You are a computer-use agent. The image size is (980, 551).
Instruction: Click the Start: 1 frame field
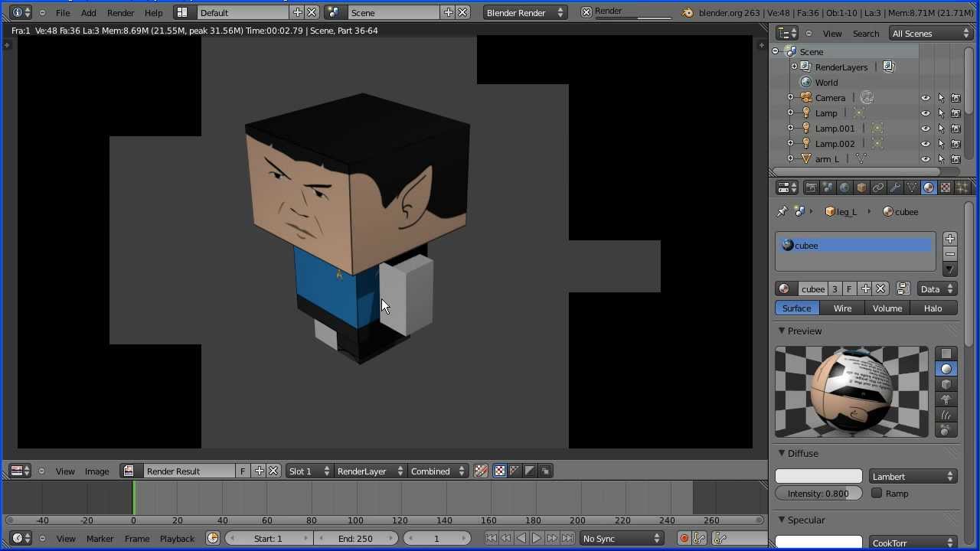pos(269,539)
